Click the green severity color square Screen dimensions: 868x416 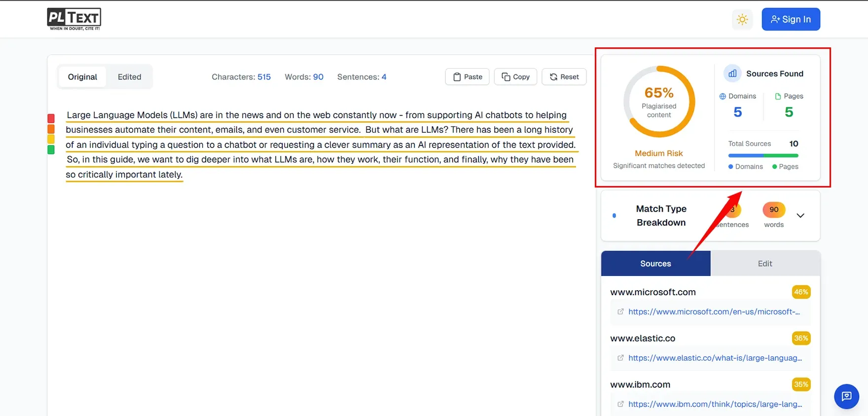tap(51, 150)
